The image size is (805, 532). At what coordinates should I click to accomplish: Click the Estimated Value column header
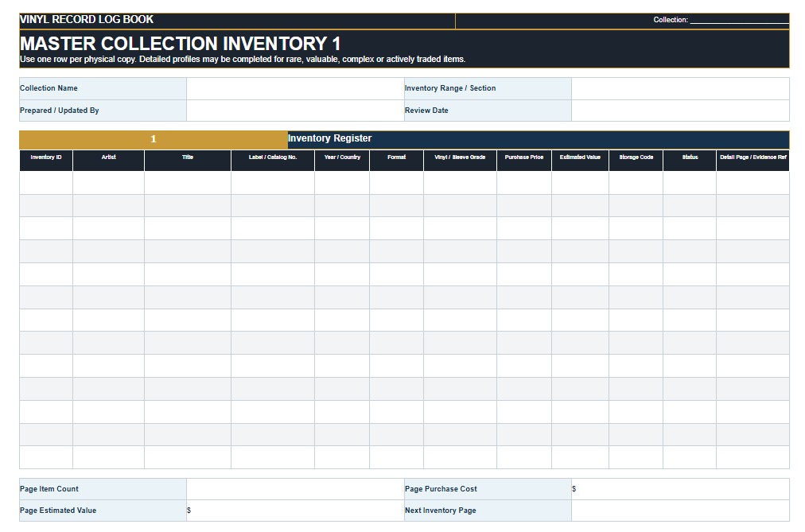(580, 160)
